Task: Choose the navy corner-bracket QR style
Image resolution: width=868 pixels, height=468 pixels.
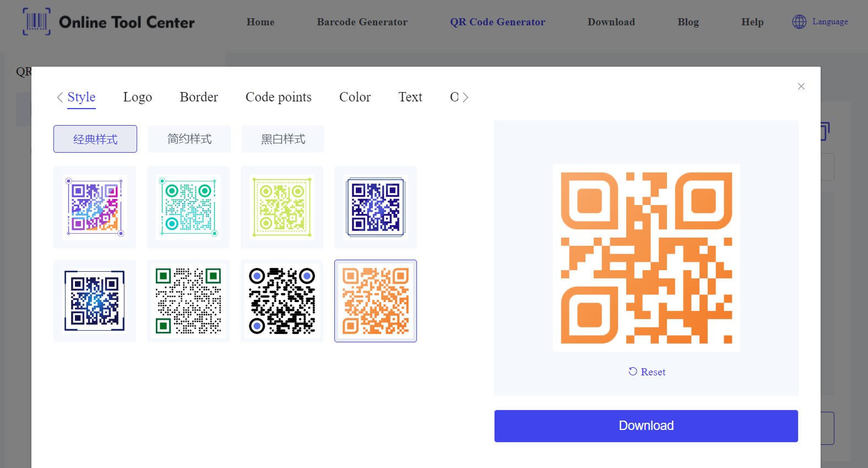Action: [95, 301]
